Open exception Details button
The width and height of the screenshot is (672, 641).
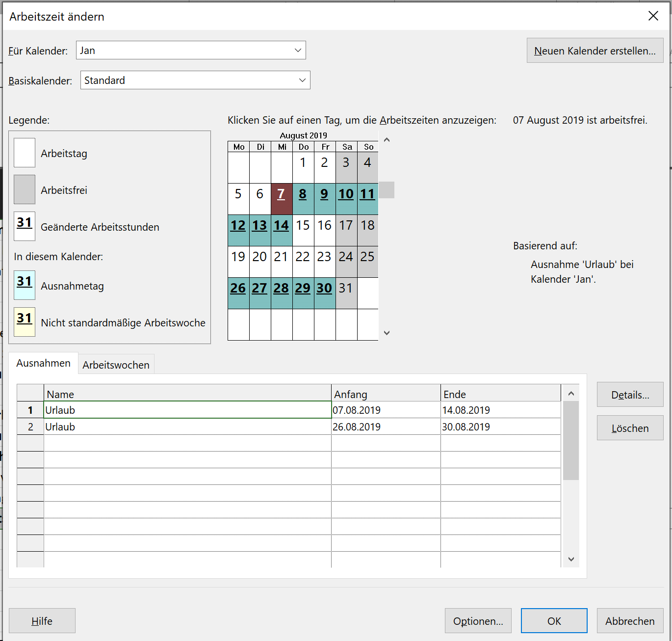[630, 395]
